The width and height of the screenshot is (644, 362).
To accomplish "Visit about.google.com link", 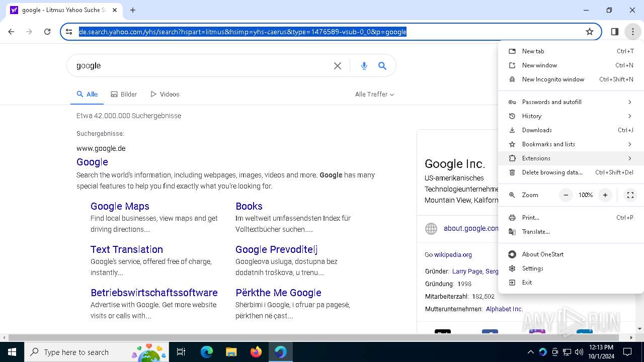I will click(471, 228).
